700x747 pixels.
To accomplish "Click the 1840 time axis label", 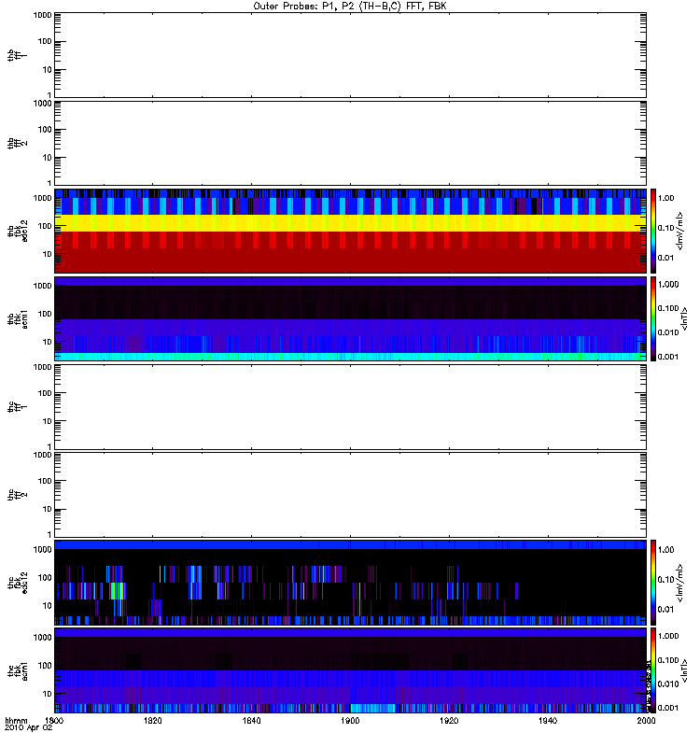I will pos(251,720).
